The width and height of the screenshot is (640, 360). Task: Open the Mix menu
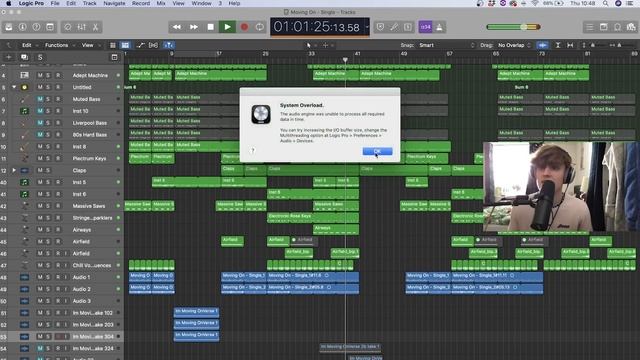[x=161, y=3]
